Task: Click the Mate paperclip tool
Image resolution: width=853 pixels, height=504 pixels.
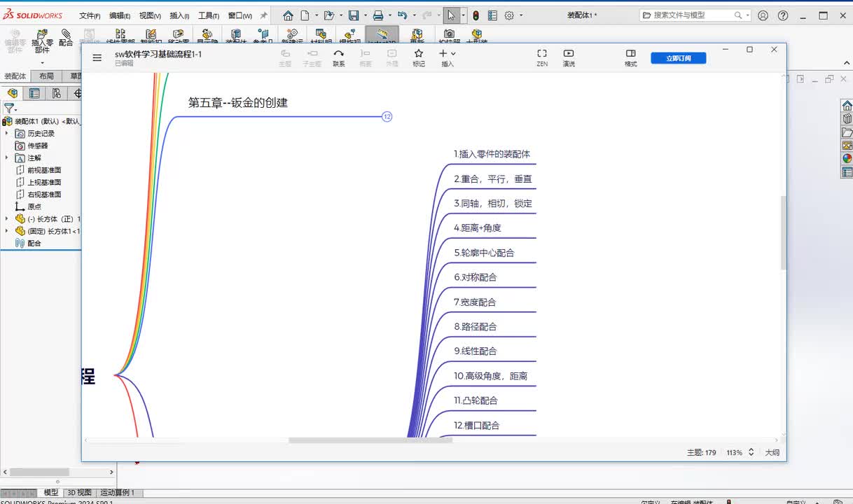Action: point(66,38)
